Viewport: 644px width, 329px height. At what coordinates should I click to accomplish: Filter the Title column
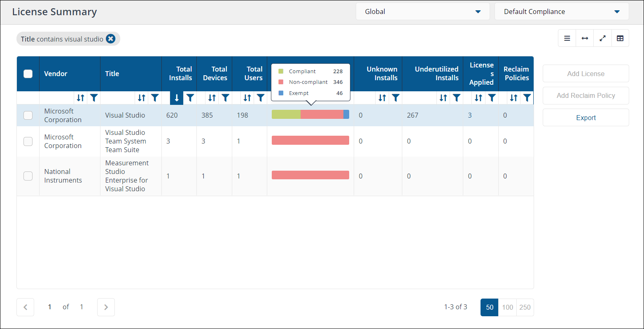point(155,98)
